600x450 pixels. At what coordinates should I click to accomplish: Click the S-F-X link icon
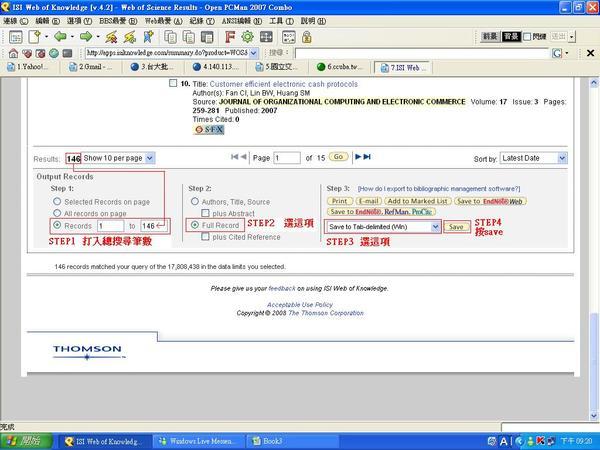click(x=209, y=130)
